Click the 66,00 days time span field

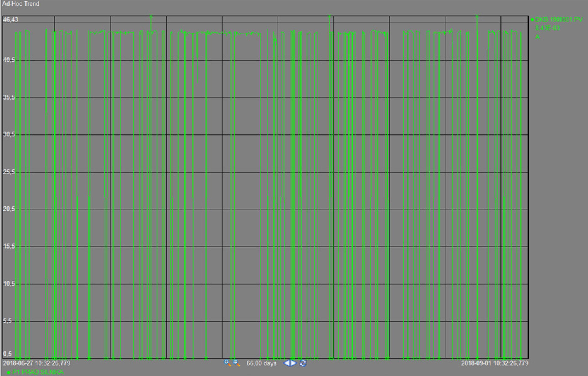tap(261, 363)
